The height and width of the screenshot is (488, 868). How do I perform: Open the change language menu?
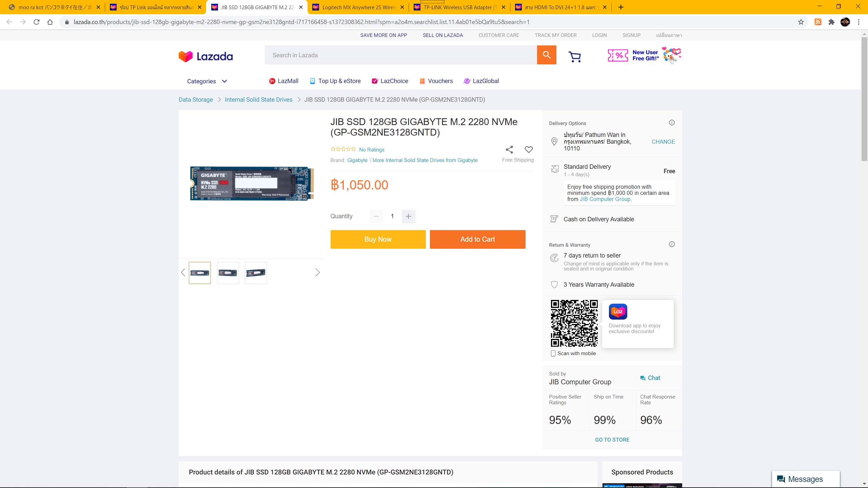[669, 35]
